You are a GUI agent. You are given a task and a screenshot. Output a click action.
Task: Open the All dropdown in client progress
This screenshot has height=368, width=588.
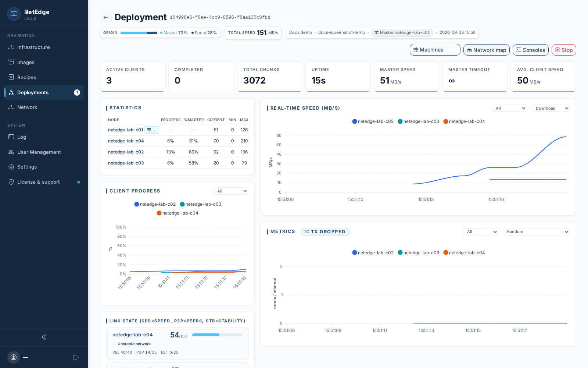231,191
